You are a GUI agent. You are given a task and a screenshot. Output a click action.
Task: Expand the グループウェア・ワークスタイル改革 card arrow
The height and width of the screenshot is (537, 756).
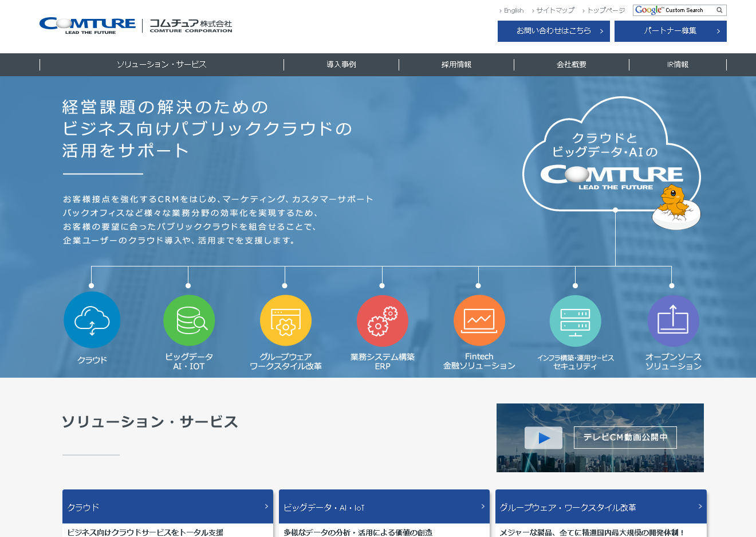(700, 507)
